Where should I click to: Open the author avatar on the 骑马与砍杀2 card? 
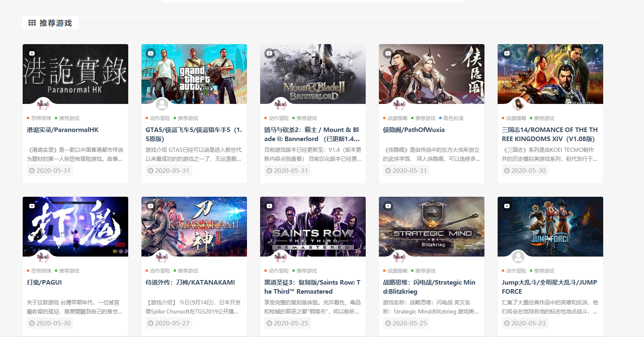click(281, 104)
